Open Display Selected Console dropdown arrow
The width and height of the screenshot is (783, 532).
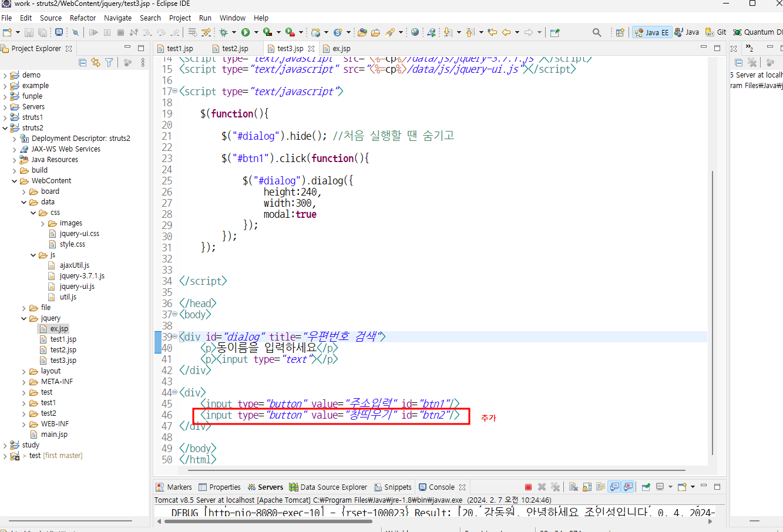pyautogui.click(x=670, y=487)
